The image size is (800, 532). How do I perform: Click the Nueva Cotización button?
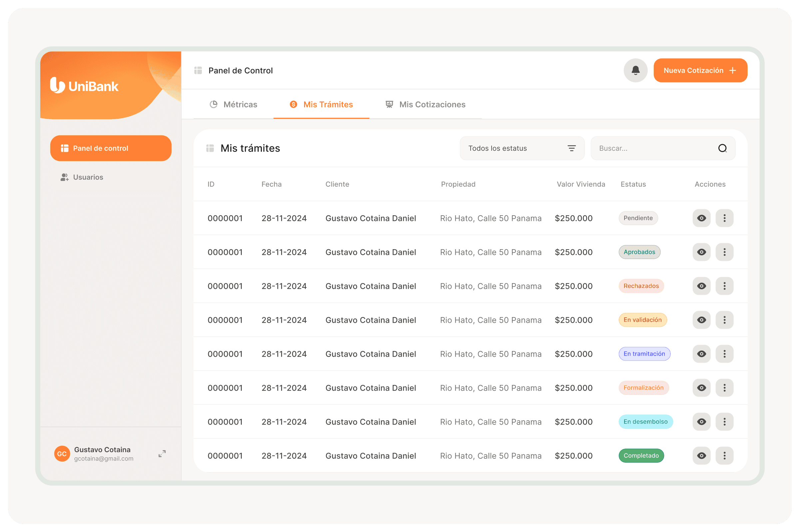(x=700, y=70)
